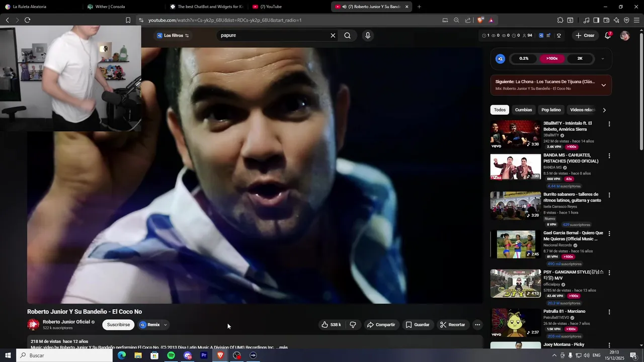Click the YouTube search magnifier button
Image resolution: width=644 pixels, height=362 pixels.
coord(347,35)
